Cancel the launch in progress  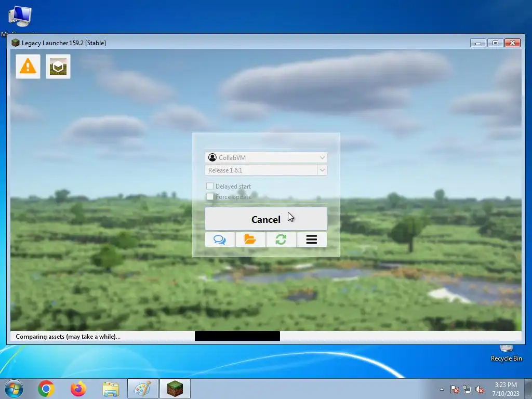tap(266, 219)
